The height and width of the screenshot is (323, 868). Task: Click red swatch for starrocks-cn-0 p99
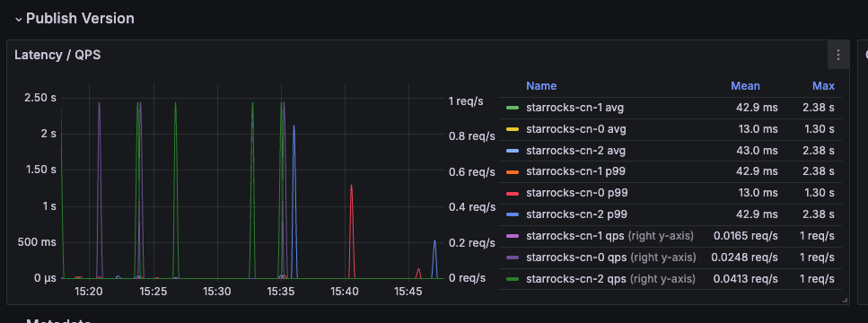[513, 193]
